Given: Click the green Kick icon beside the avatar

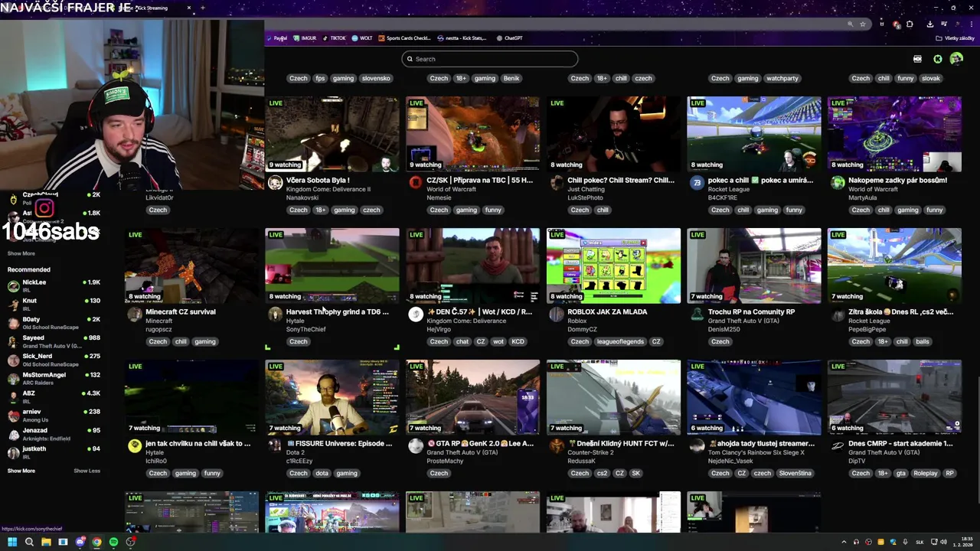Looking at the screenshot, I should [937, 59].
